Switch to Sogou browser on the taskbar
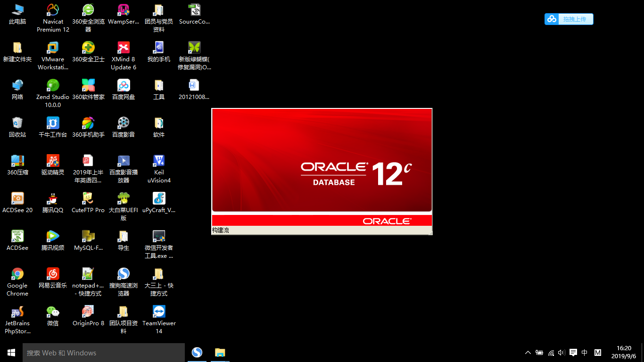 [197, 353]
